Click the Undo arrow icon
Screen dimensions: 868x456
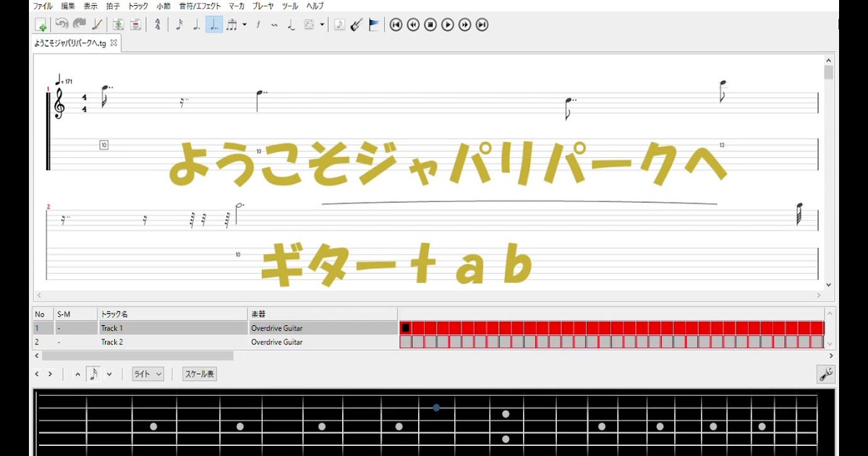pos(62,25)
